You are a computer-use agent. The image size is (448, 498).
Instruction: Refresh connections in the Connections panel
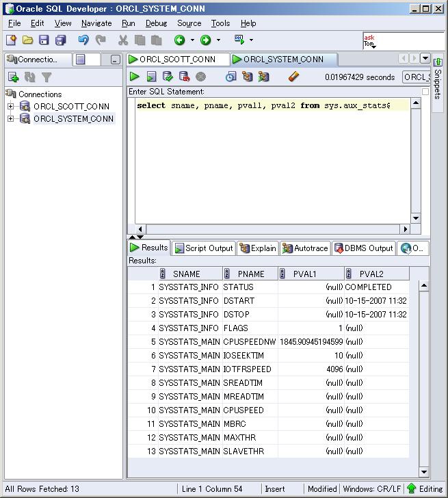30,77
